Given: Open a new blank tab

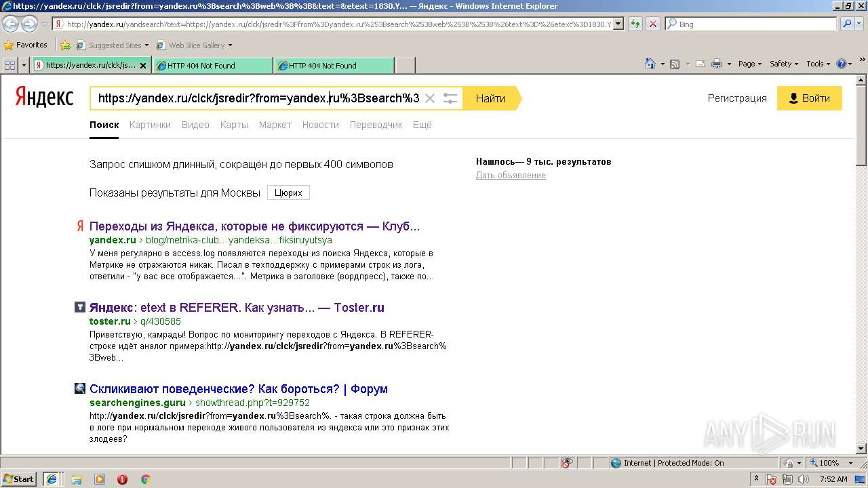Looking at the screenshot, I should (x=405, y=66).
